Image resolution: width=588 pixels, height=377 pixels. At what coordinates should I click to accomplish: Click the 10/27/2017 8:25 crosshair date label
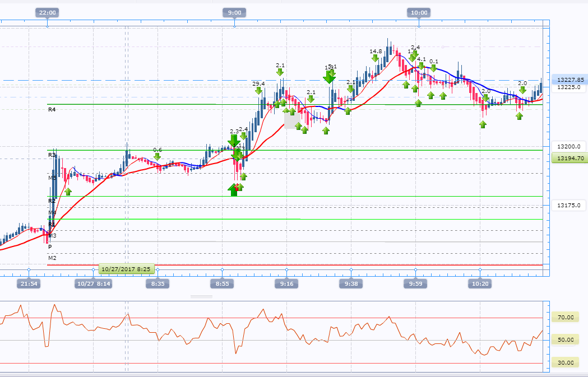(x=126, y=269)
